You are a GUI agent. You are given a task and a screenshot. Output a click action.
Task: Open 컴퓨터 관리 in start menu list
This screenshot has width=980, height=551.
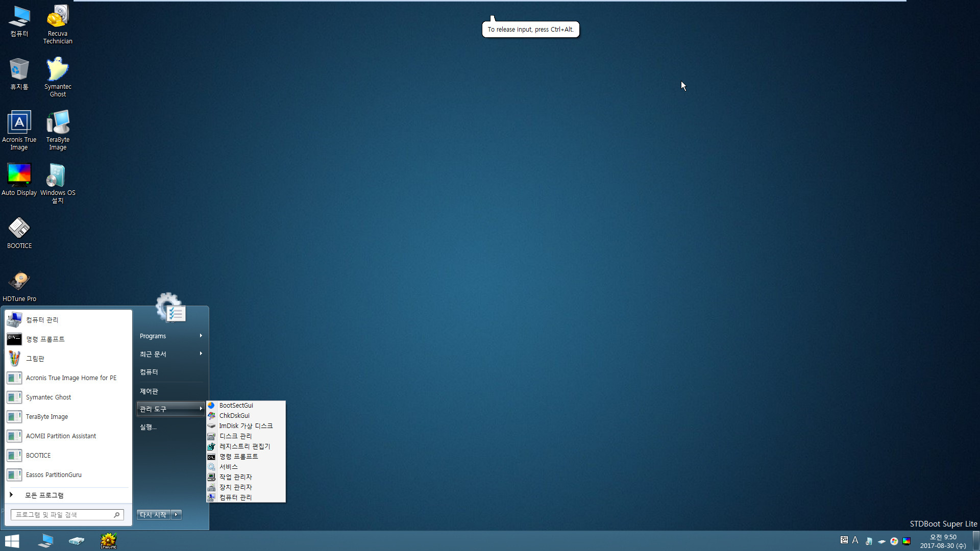click(68, 320)
